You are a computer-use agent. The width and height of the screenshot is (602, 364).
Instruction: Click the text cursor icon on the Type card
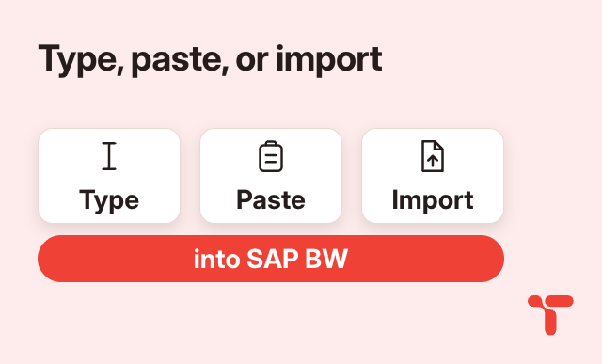pos(109,156)
